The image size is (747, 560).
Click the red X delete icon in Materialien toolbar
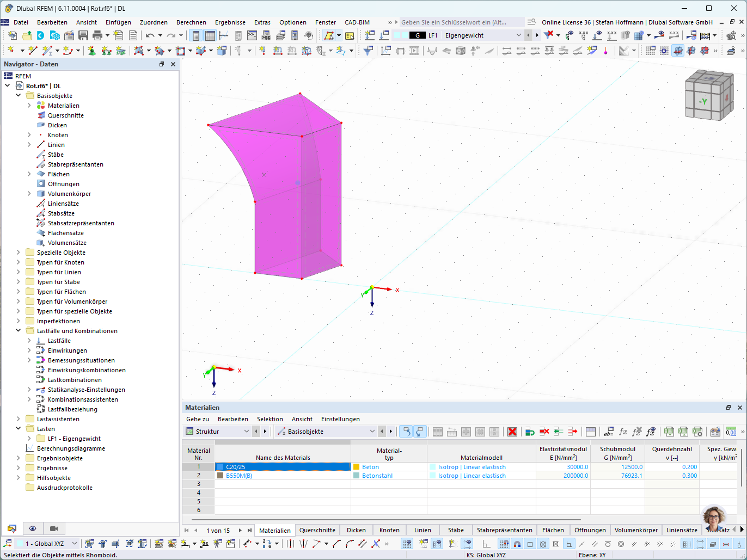click(512, 432)
